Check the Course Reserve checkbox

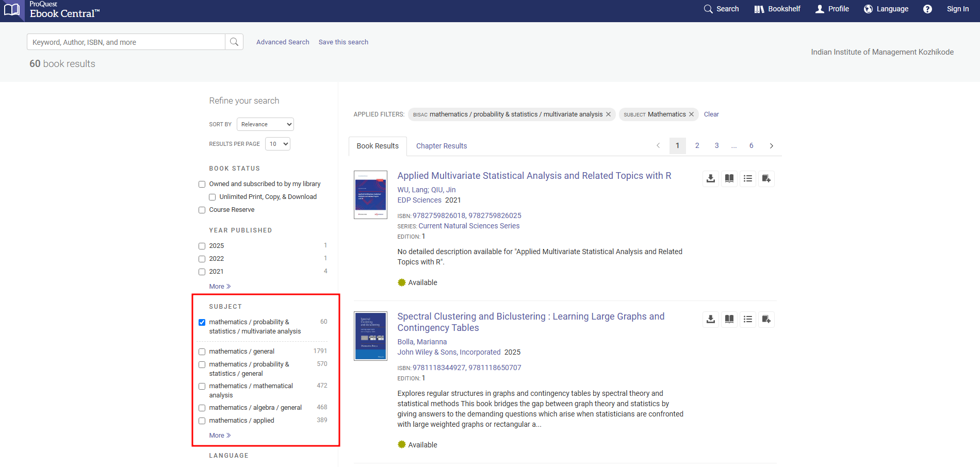pyautogui.click(x=202, y=210)
